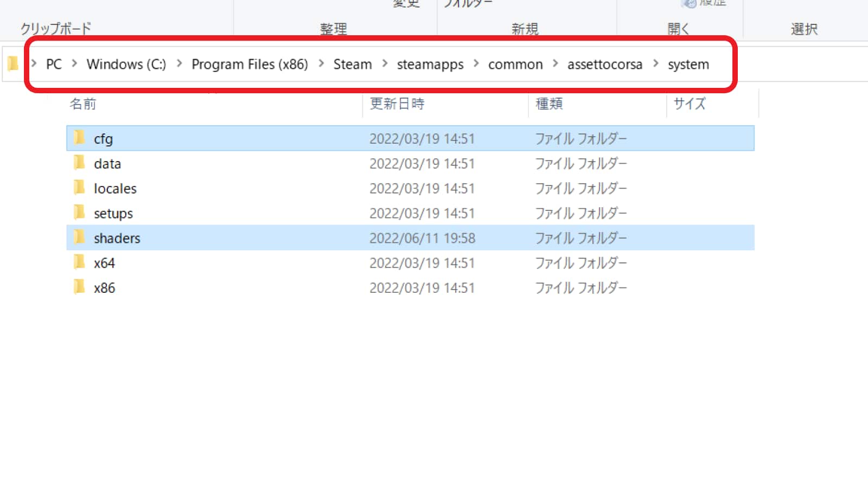
Task: Click the cfg folder icon
Action: click(79, 138)
